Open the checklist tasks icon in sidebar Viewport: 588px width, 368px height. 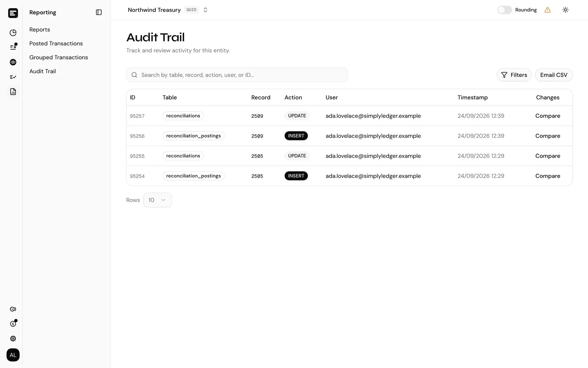tap(13, 77)
